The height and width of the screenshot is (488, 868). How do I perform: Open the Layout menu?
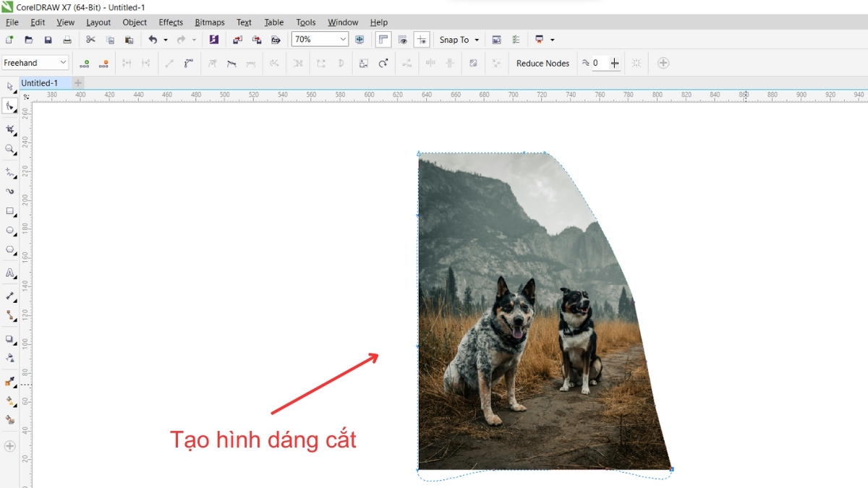98,22
